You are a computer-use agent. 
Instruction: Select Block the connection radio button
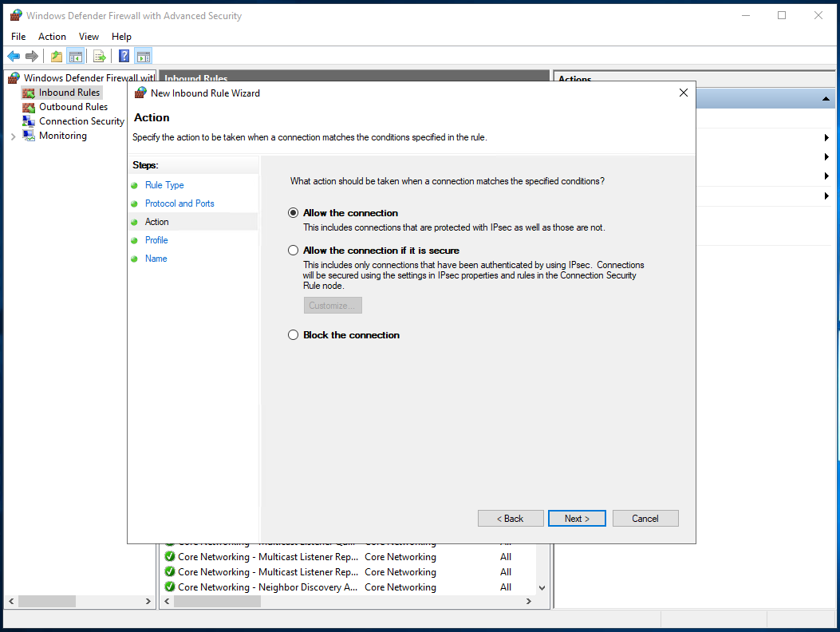click(x=293, y=335)
